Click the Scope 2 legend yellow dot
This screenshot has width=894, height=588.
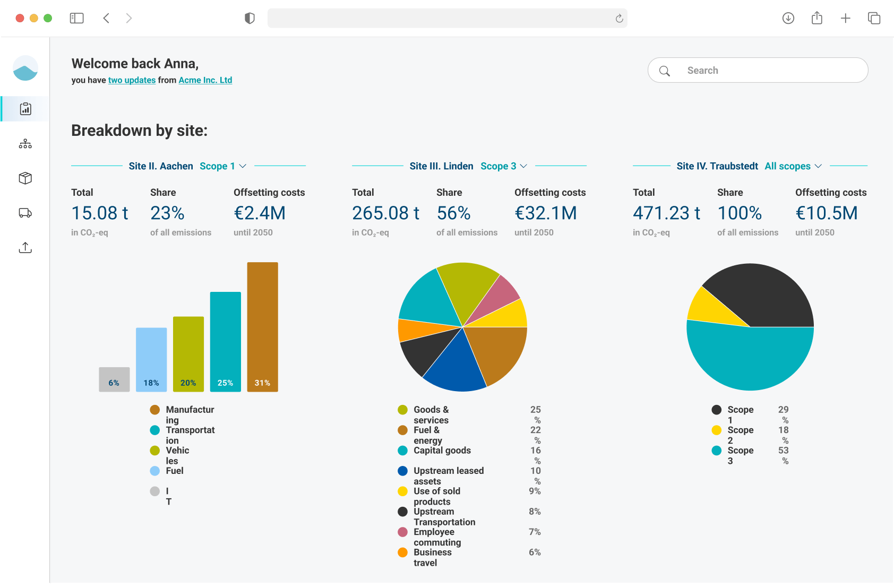pos(717,430)
